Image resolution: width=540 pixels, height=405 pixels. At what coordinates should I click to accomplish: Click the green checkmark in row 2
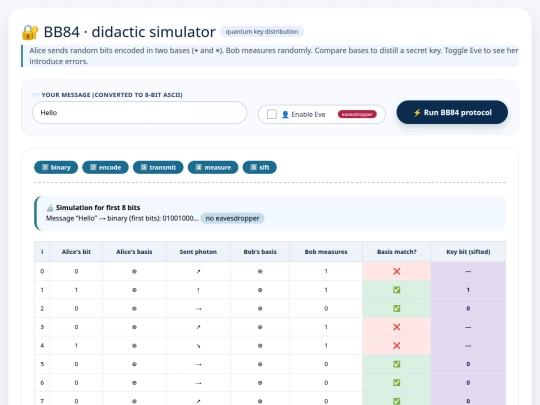click(x=397, y=309)
